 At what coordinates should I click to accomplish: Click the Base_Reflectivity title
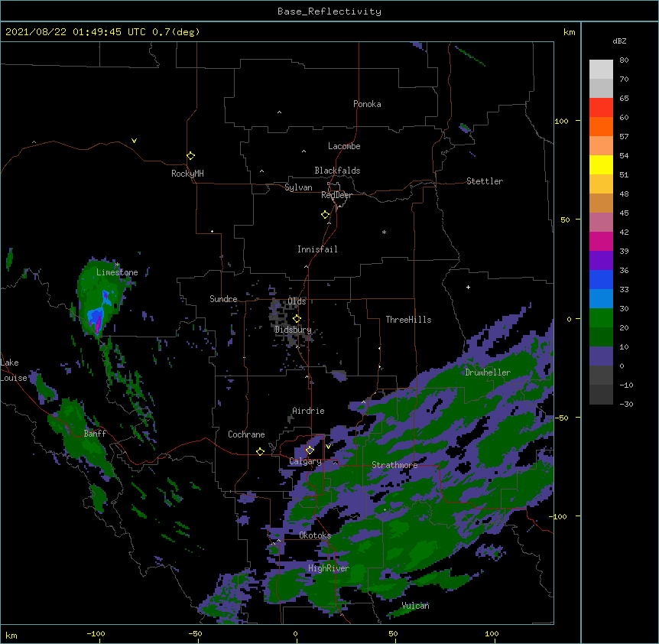(x=329, y=11)
